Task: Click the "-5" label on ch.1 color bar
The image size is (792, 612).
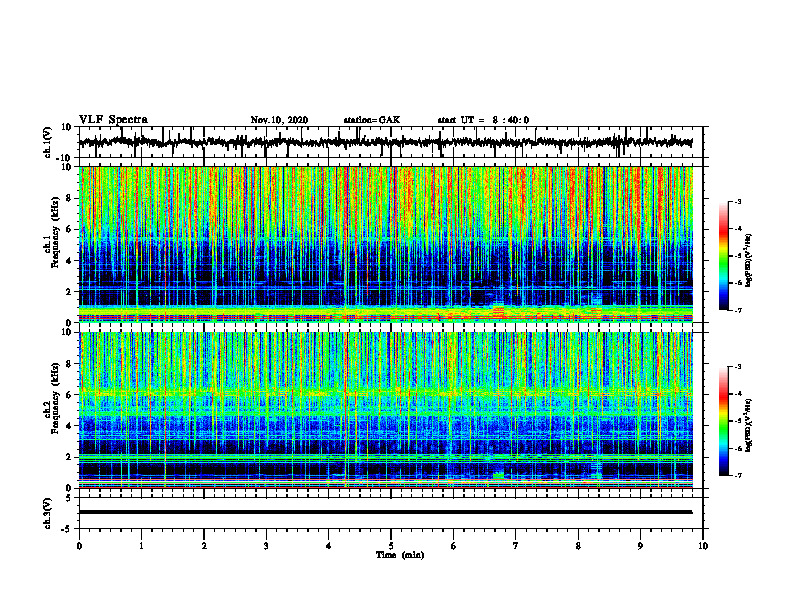Action: (738, 256)
